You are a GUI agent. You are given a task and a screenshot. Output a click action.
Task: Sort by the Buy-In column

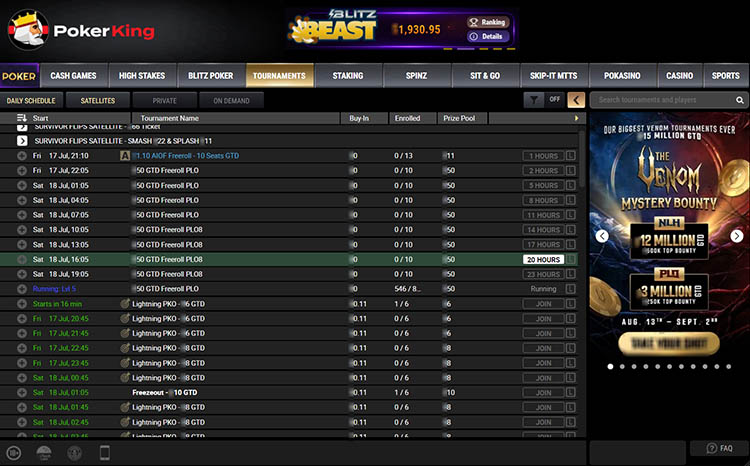[359, 118]
